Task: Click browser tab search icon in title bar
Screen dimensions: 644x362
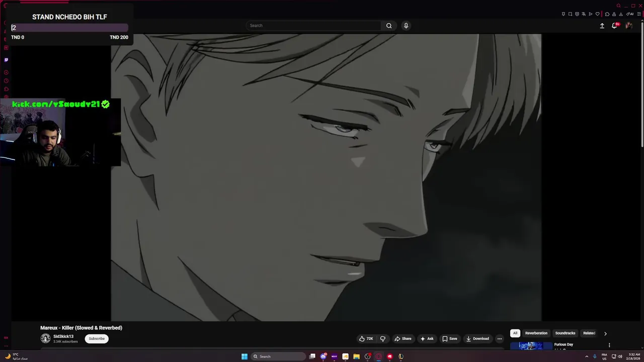Action: click(618, 6)
